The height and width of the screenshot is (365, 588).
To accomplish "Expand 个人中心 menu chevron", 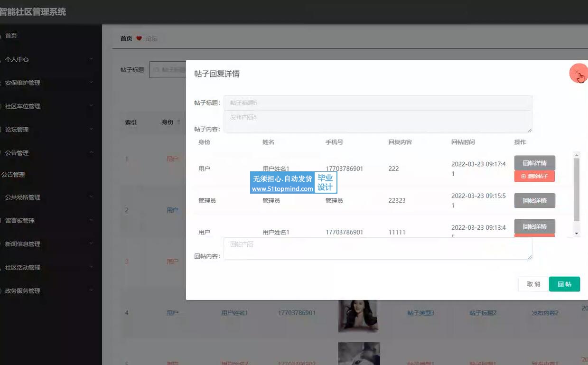I will point(91,59).
